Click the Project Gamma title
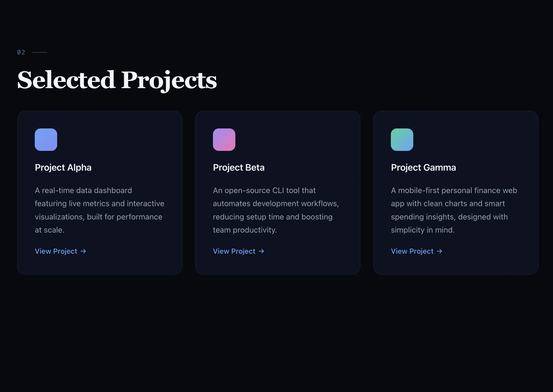Image resolution: width=553 pixels, height=392 pixels. coord(423,168)
